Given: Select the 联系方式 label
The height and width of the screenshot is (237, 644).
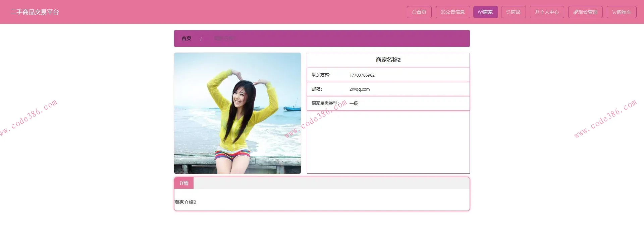Looking at the screenshot, I should click(321, 75).
